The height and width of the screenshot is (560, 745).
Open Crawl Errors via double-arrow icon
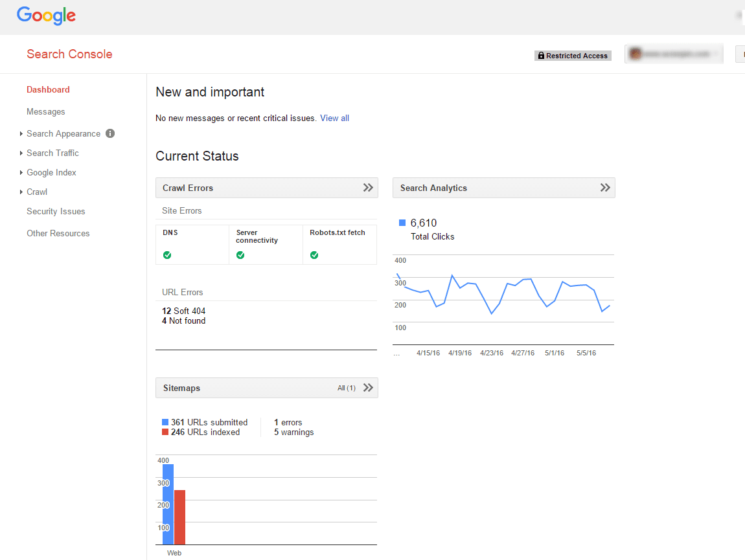[x=368, y=188]
